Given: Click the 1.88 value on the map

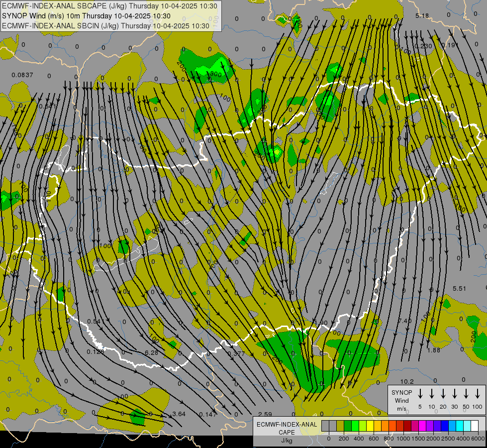Looking at the screenshot, I should click(434, 350).
